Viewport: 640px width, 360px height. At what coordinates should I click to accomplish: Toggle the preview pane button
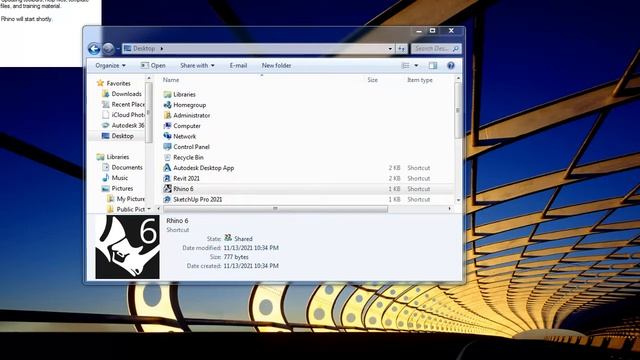point(433,65)
